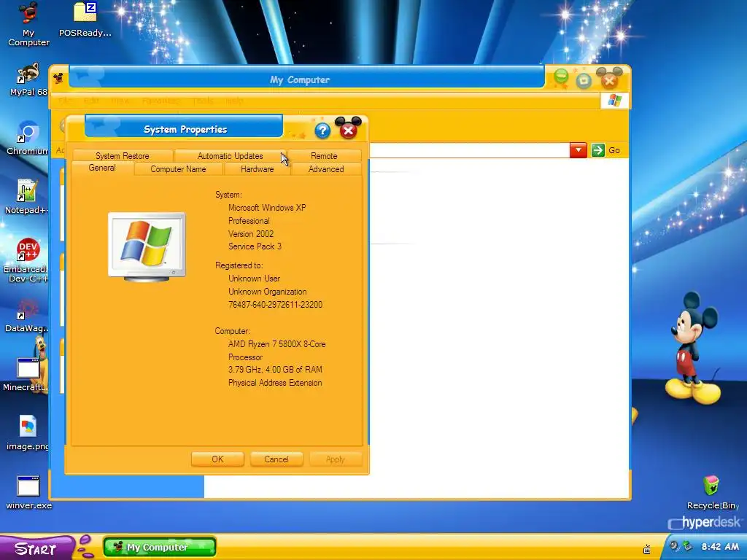Select the General tab
The width and height of the screenshot is (747, 560).
point(102,168)
